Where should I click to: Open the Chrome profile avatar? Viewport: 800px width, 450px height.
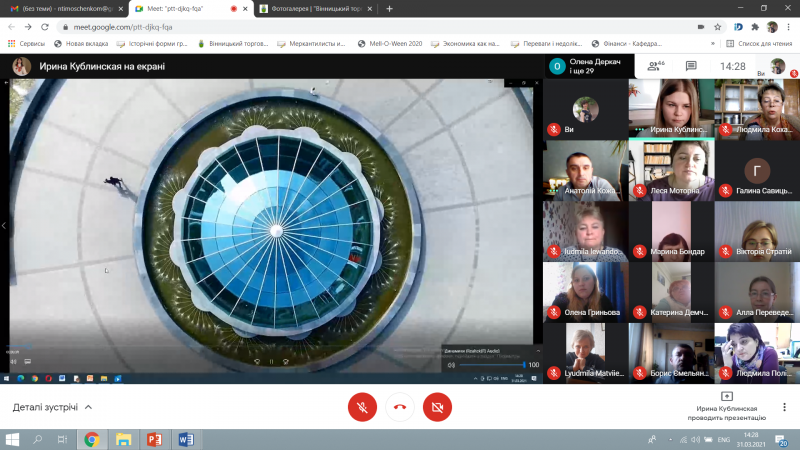(772, 27)
